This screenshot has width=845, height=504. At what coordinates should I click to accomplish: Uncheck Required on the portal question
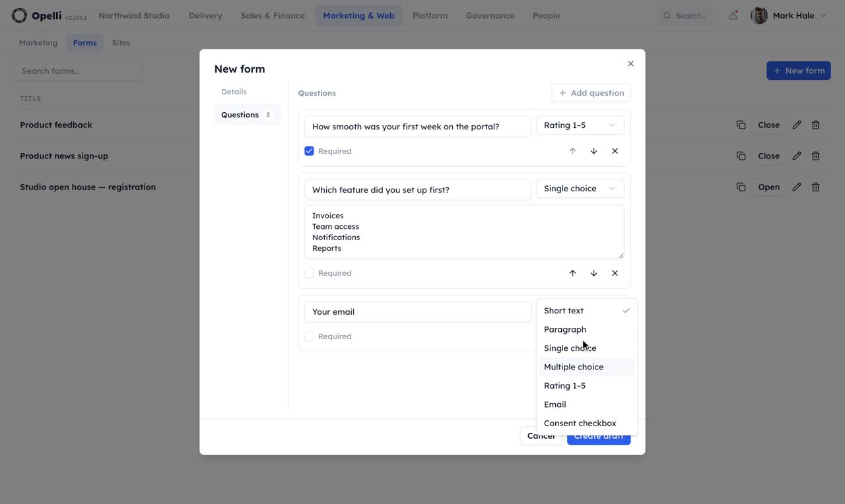pos(309,151)
